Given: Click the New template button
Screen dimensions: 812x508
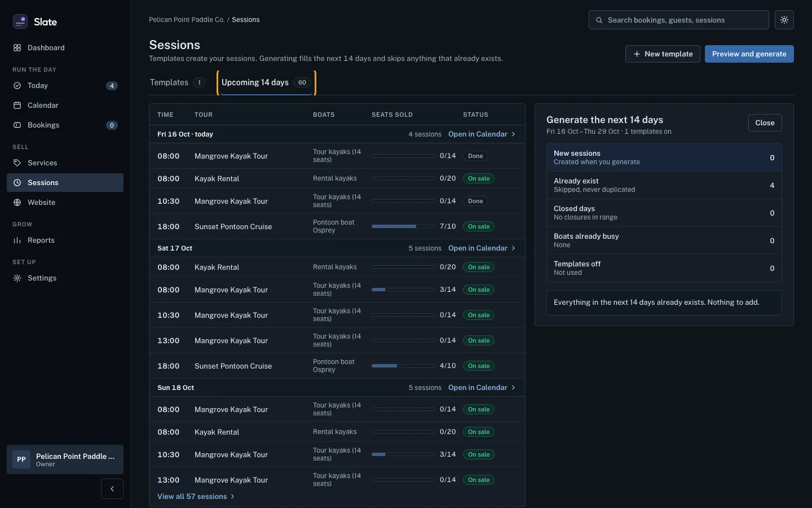Looking at the screenshot, I should click(x=663, y=54).
